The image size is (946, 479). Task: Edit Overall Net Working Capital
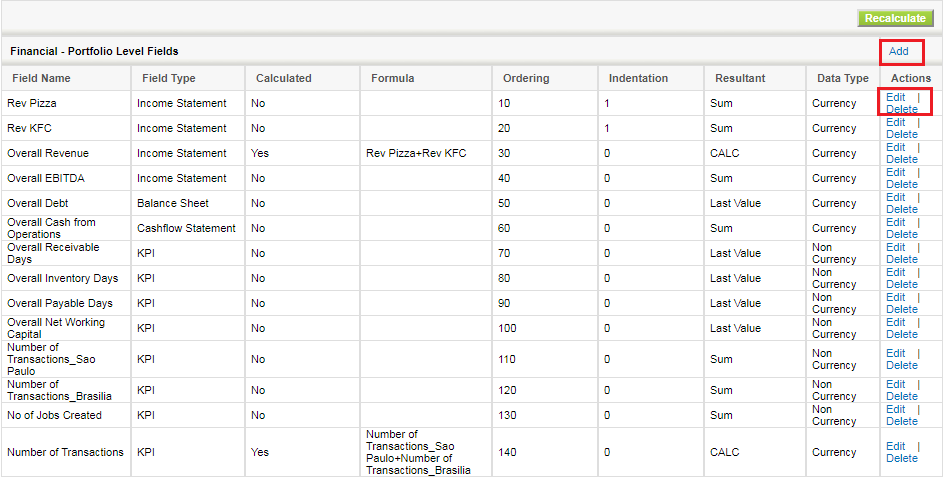896,322
